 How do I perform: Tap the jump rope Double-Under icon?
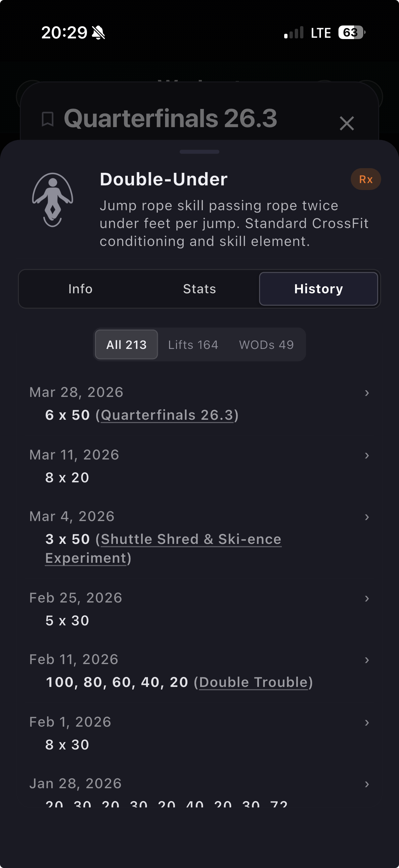[53, 200]
